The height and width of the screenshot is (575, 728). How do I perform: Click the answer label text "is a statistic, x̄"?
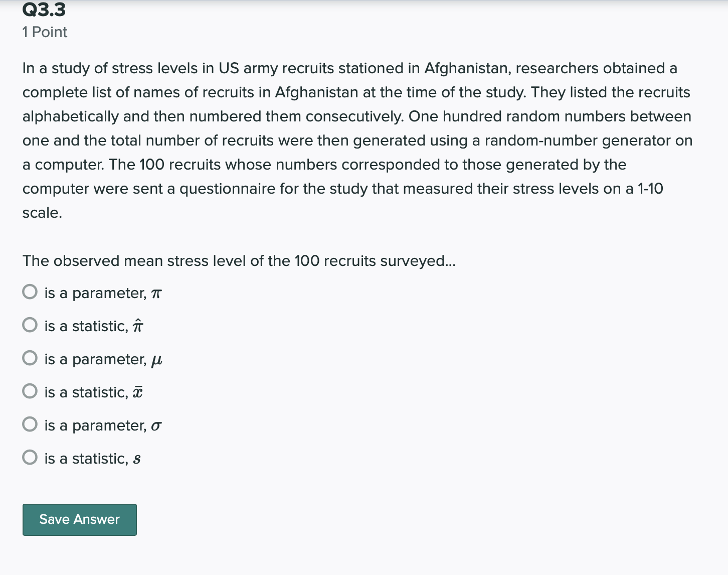coord(93,392)
